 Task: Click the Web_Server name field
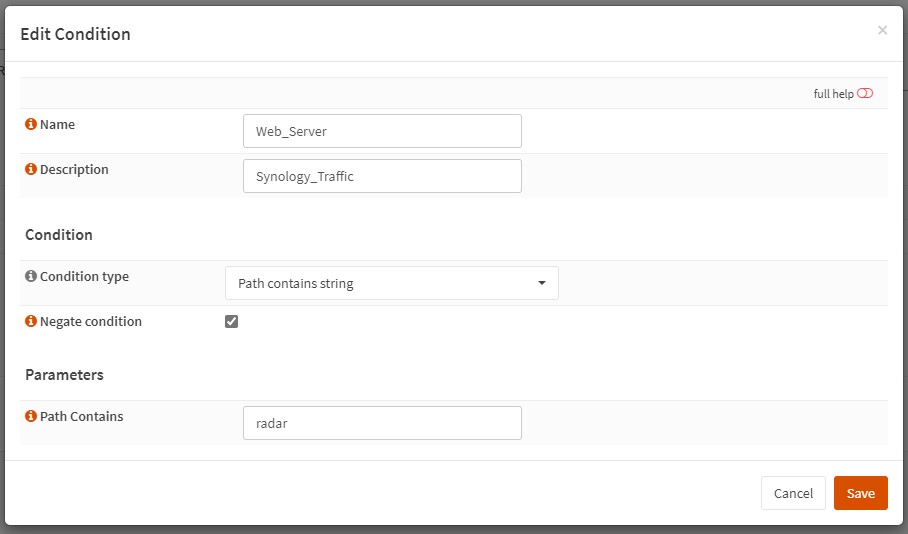click(x=382, y=131)
